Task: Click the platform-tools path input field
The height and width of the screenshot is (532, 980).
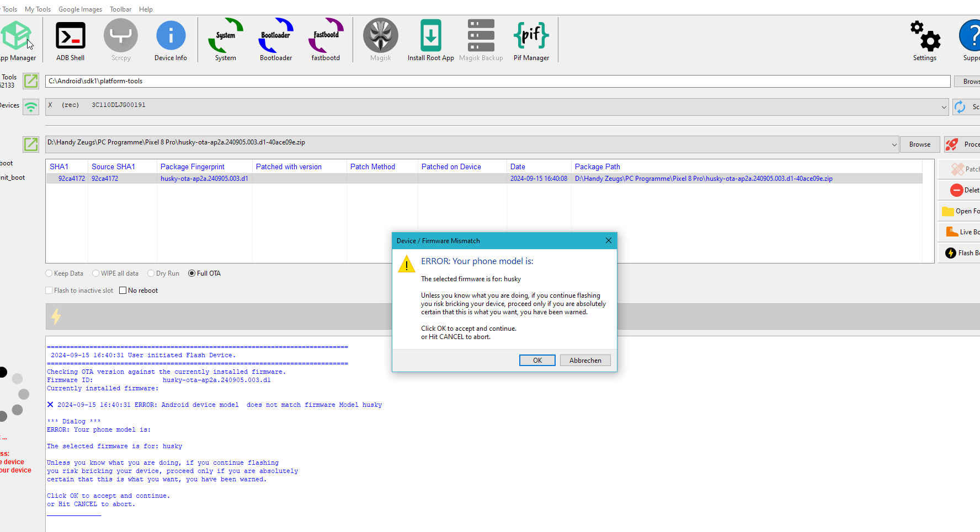Action: coord(497,81)
